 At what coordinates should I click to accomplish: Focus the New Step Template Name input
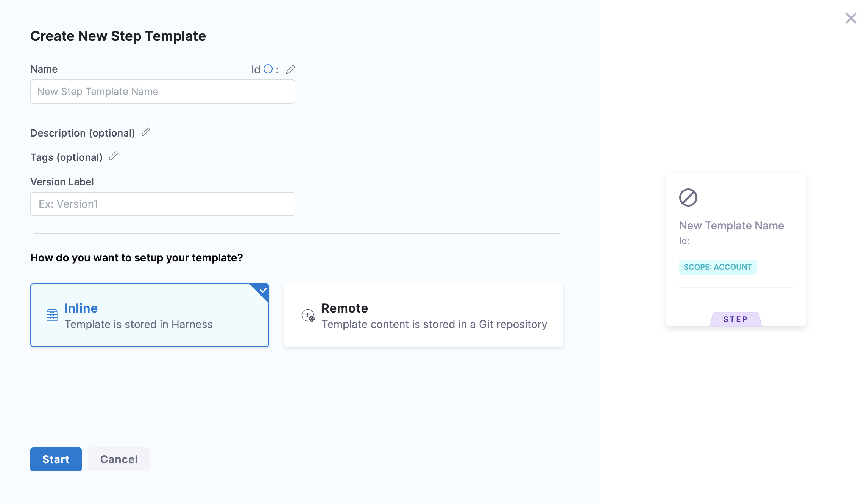click(162, 92)
